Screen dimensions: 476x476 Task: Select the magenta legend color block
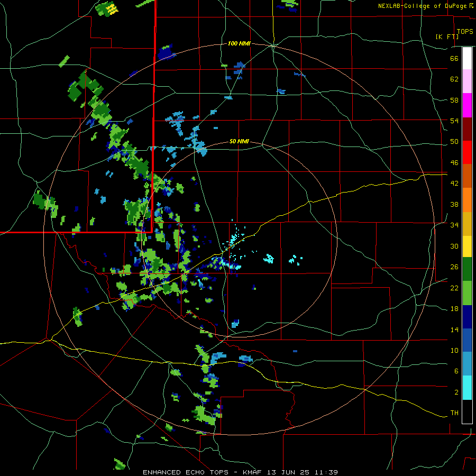[467, 105]
